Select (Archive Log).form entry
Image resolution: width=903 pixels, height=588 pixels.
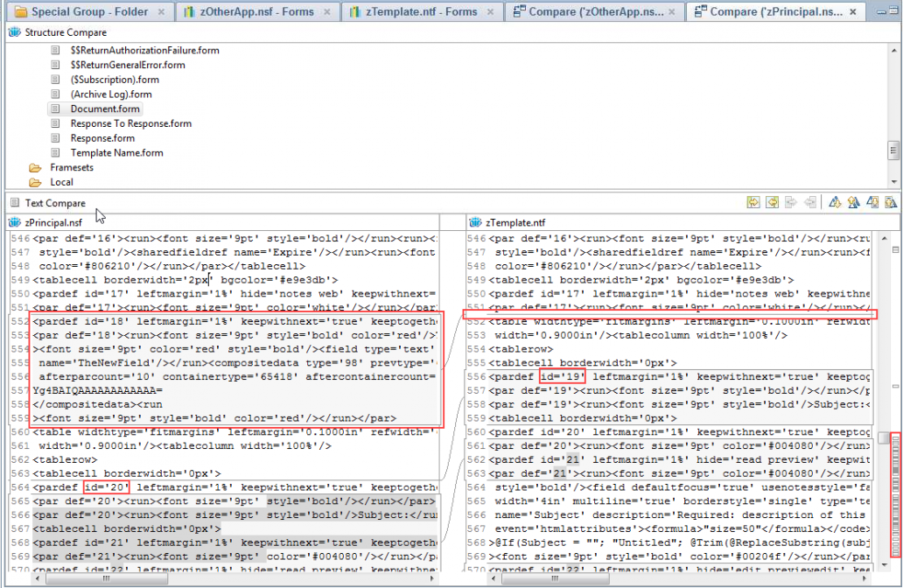pos(111,94)
